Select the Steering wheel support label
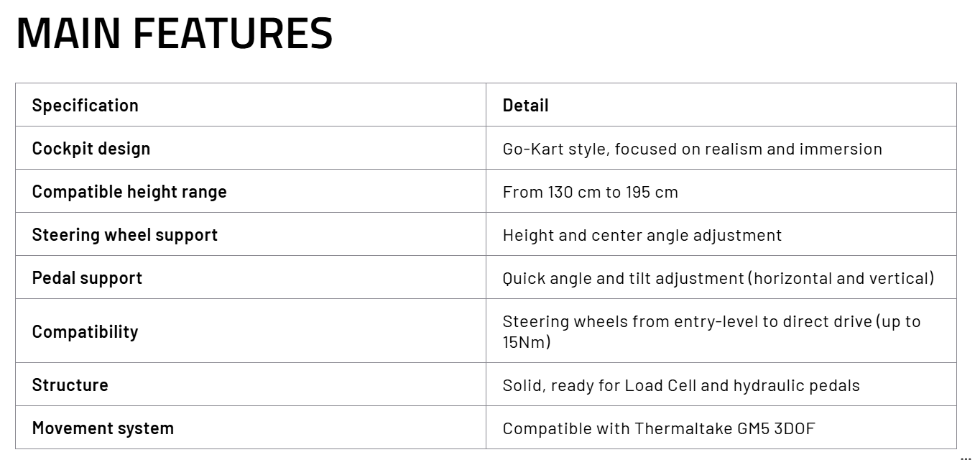This screenshot has height=460, width=980. tap(125, 235)
